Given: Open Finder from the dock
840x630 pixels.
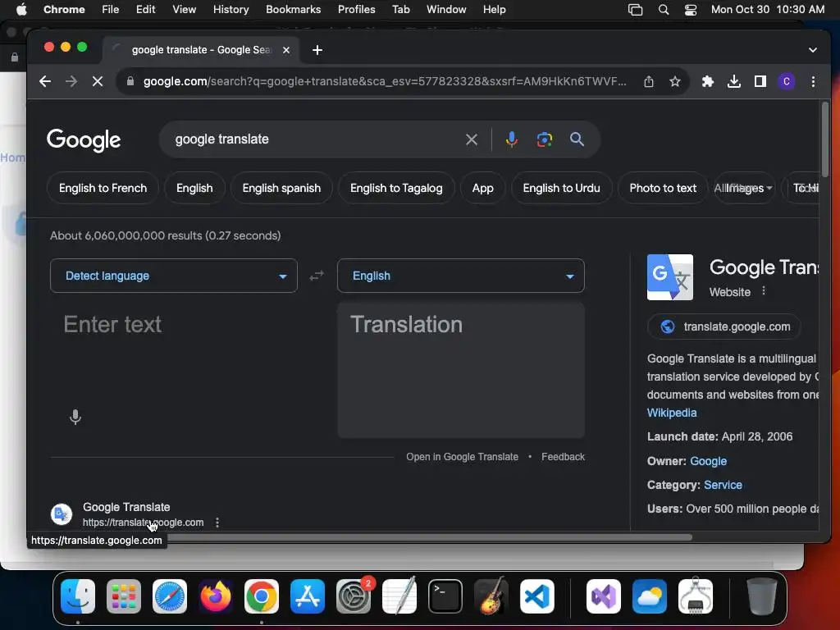Looking at the screenshot, I should coord(78,596).
